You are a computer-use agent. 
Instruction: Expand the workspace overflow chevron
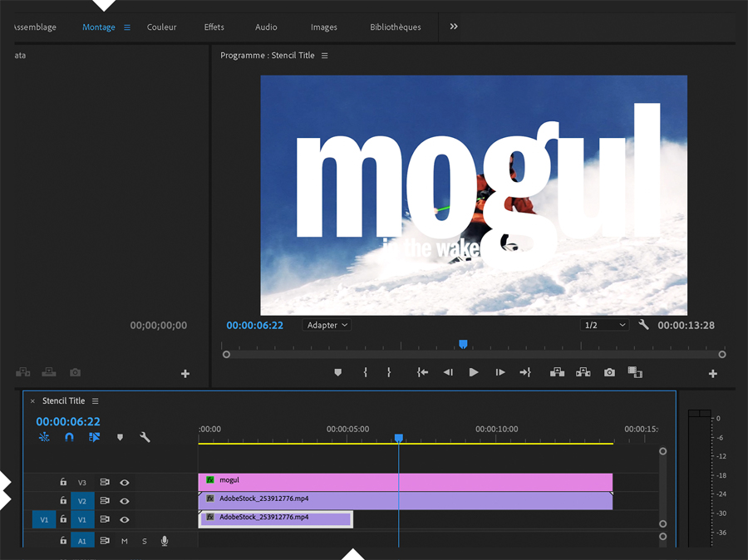tap(454, 27)
